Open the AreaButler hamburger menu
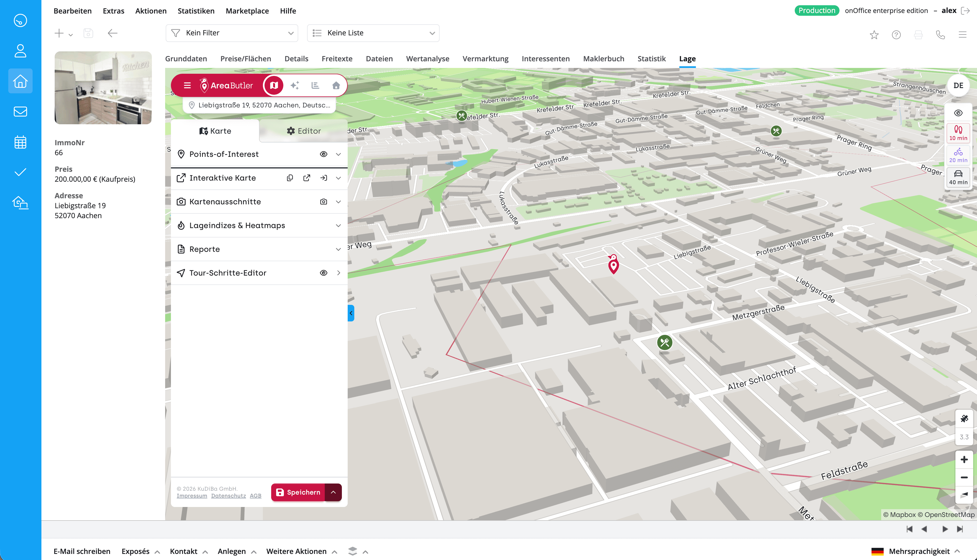Screen dimensions: 977x560 [187, 85]
